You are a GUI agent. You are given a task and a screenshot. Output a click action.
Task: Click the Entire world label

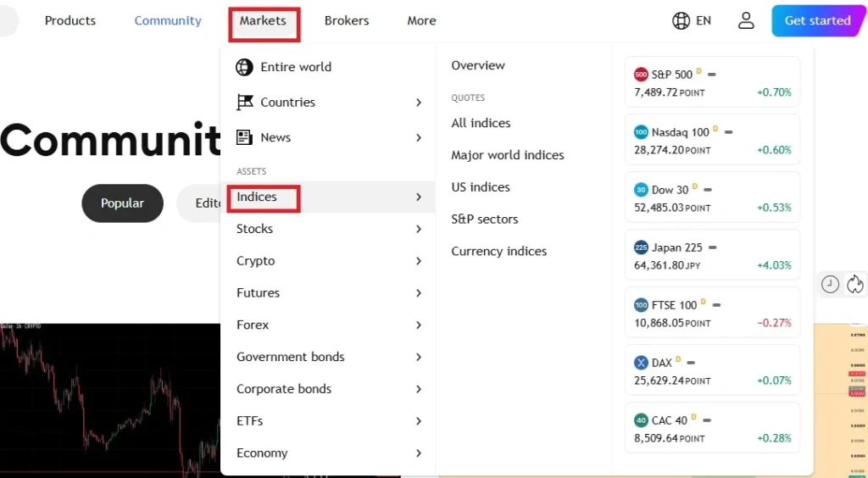296,67
